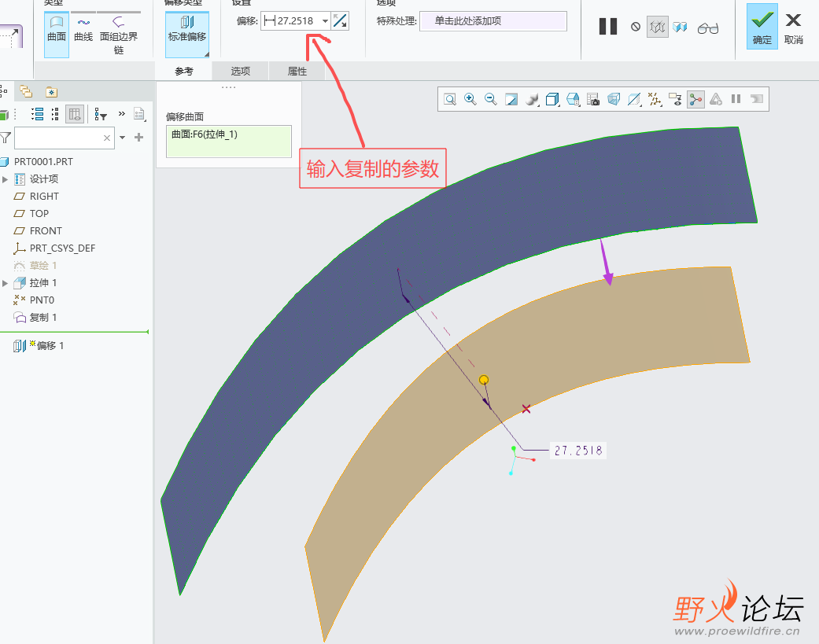Open the search filter dropdown arrow
Image resolution: width=819 pixels, height=644 pixels.
point(122,138)
